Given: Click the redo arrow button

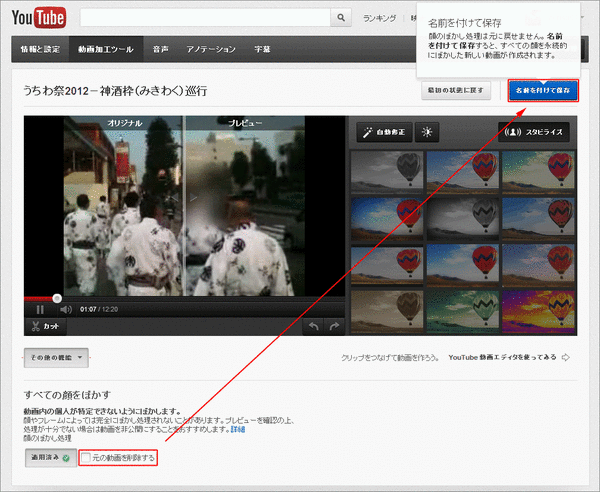Looking at the screenshot, I should click(334, 326).
